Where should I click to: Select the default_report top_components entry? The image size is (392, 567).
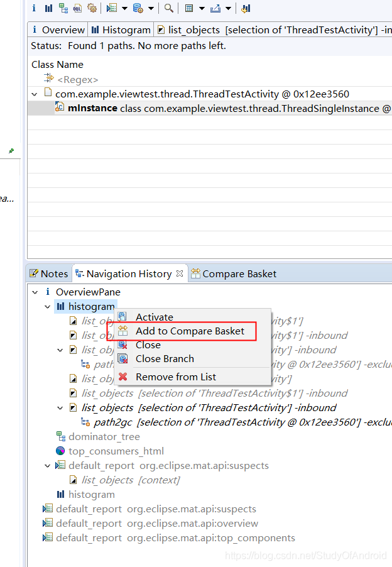tap(175, 537)
